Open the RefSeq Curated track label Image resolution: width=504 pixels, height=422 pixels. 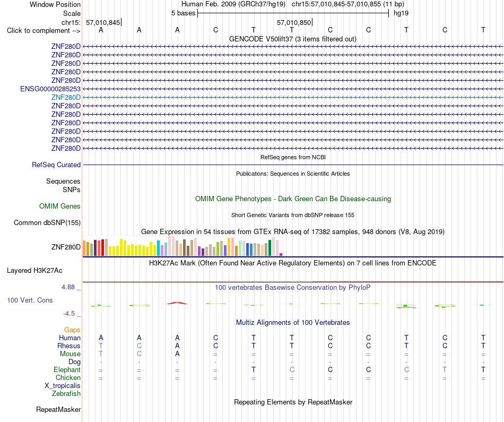pos(56,165)
